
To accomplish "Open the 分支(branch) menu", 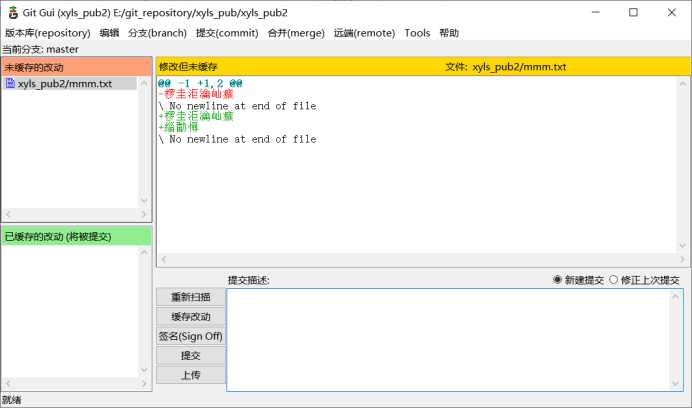I will pyautogui.click(x=157, y=33).
